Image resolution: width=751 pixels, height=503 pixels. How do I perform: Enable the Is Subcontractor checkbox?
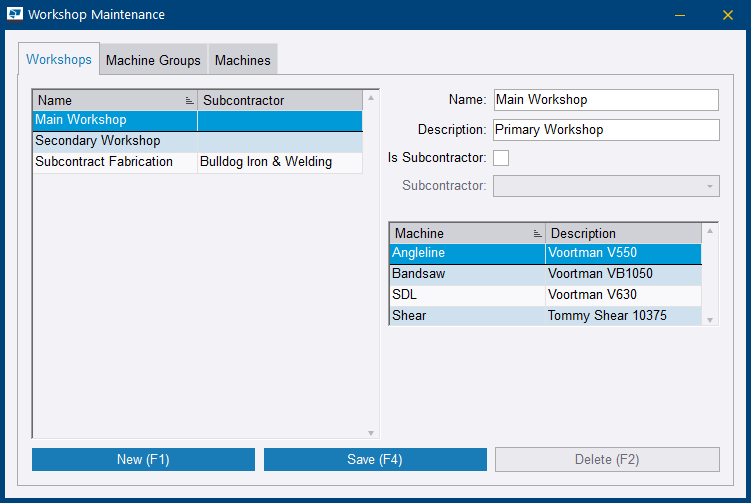502,158
